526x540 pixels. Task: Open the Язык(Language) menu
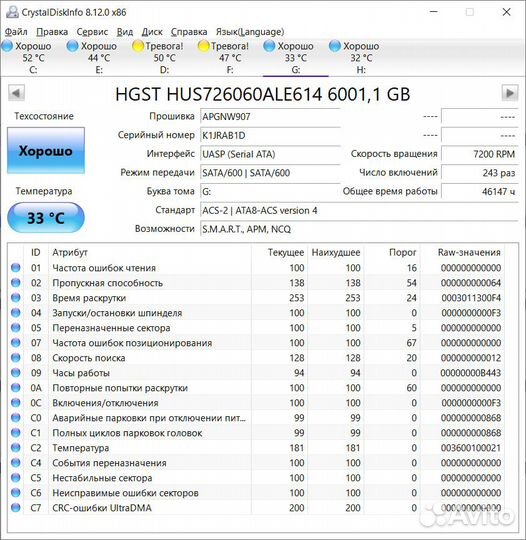[250, 32]
